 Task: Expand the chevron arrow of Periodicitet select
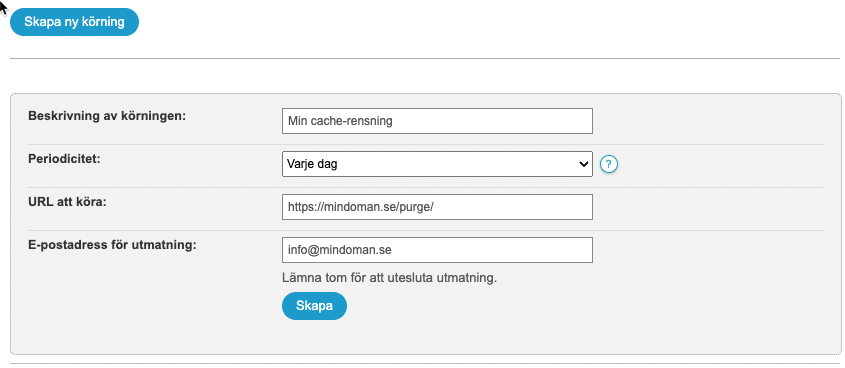click(583, 164)
